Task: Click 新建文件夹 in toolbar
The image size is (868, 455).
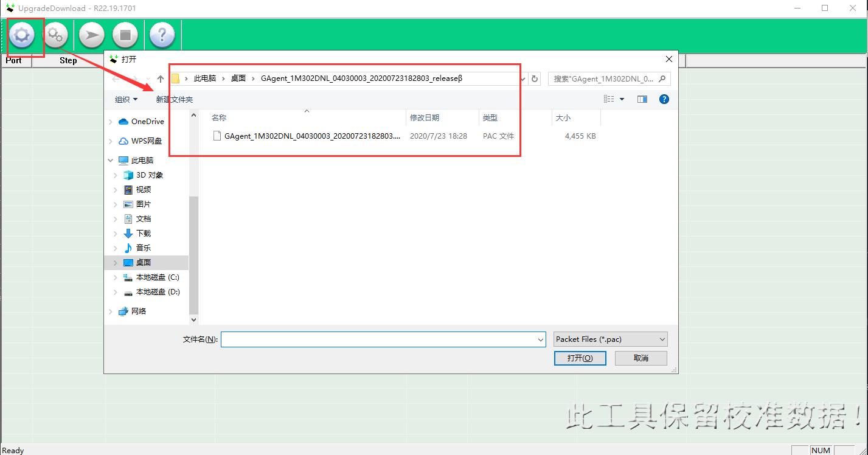Action: [174, 99]
